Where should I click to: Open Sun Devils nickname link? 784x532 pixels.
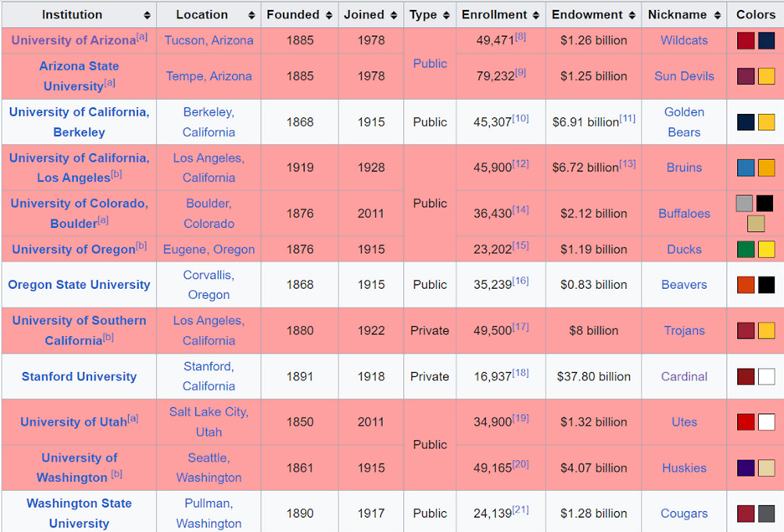point(684,76)
